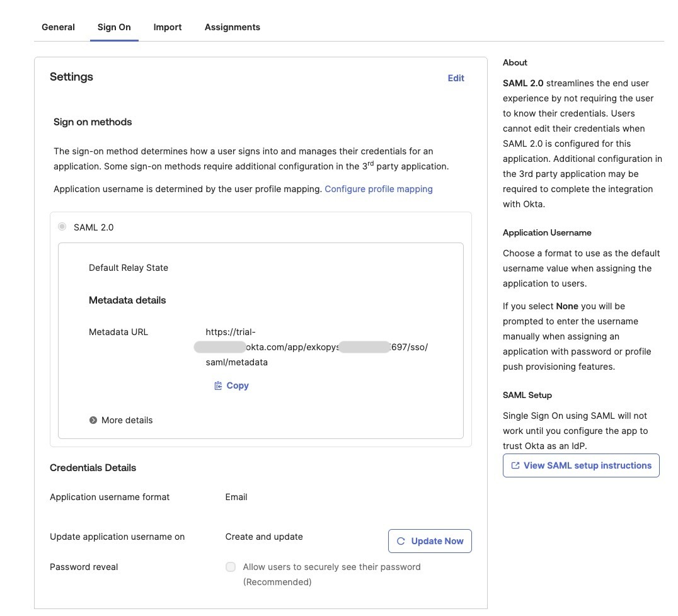Click the external link icon for SAML instructions
The width and height of the screenshot is (678, 616).
(515, 465)
